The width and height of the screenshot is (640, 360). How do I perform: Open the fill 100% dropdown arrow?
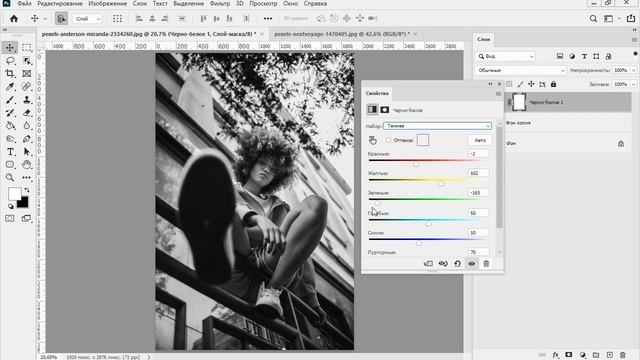tap(634, 84)
